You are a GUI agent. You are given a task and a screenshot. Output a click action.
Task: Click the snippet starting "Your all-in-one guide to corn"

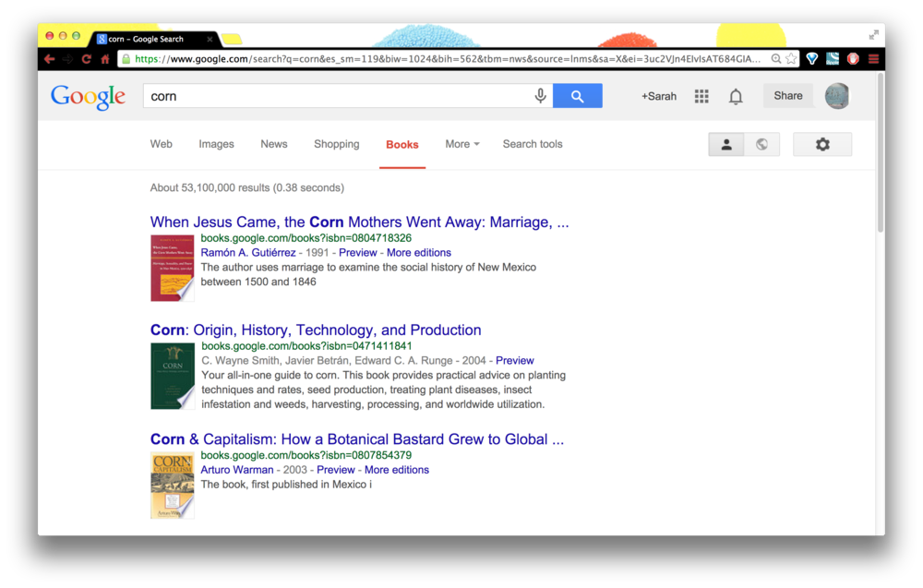tap(383, 390)
